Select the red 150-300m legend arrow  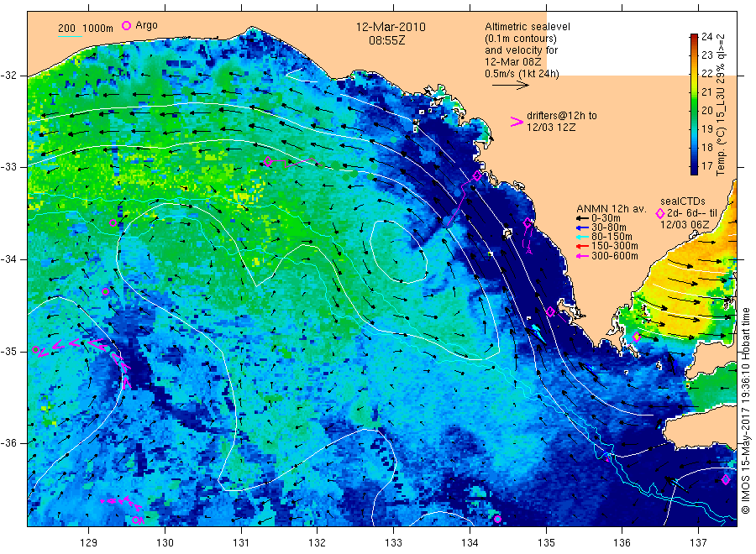tap(582, 246)
